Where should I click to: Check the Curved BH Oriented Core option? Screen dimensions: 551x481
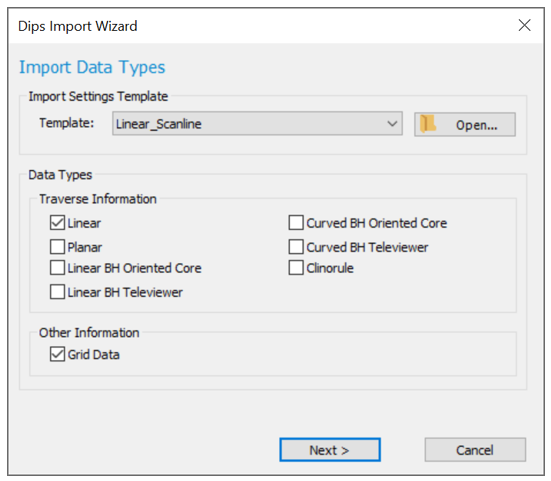(x=296, y=223)
